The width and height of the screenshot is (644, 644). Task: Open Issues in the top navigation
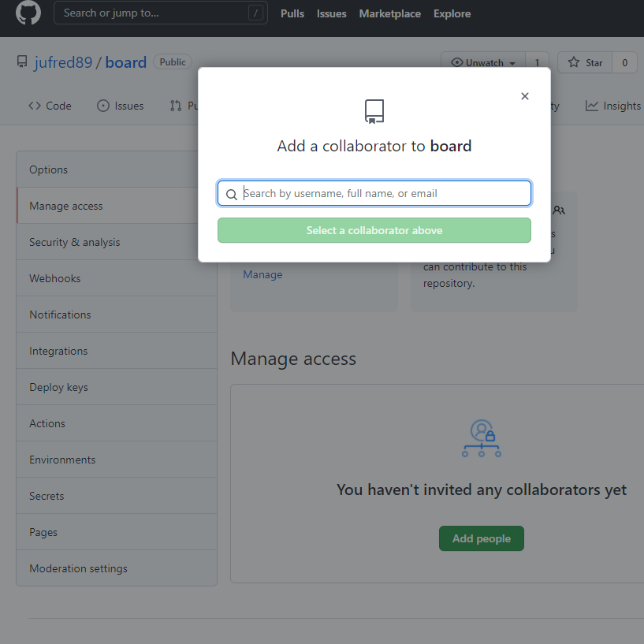331,13
